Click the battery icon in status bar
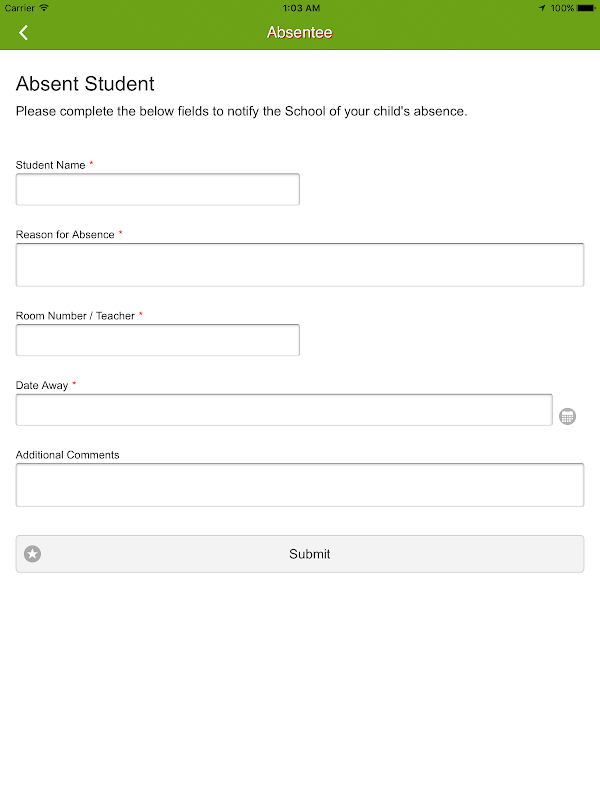Screen dimensions: 600x800 (x=585, y=8)
